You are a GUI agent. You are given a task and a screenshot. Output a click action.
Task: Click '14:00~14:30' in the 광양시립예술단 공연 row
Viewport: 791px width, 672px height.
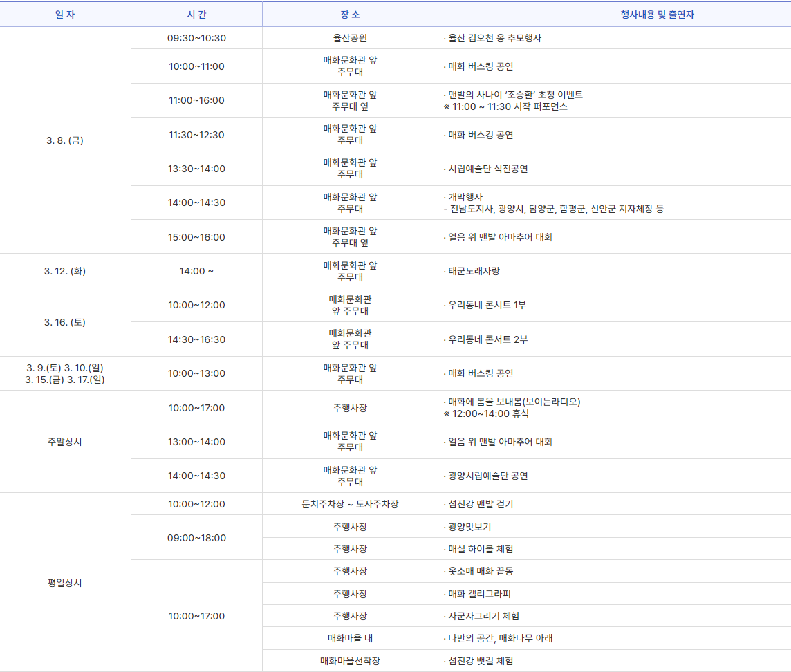197,476
